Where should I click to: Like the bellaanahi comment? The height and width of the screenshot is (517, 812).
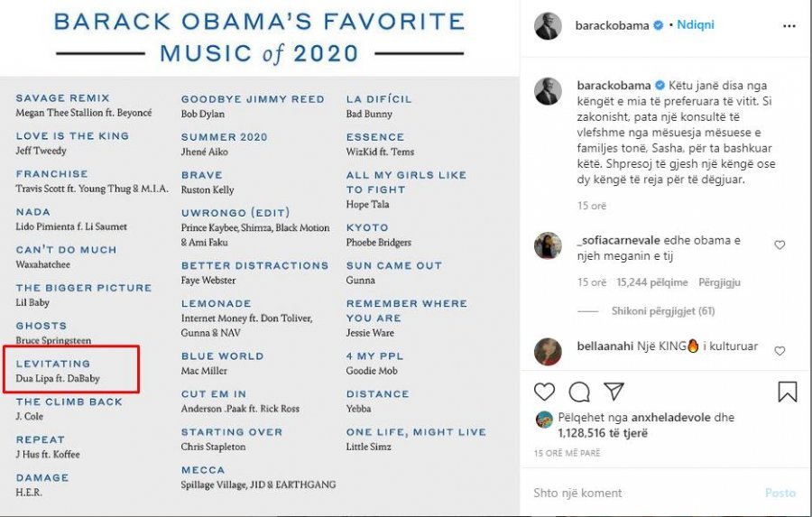pyautogui.click(x=780, y=351)
